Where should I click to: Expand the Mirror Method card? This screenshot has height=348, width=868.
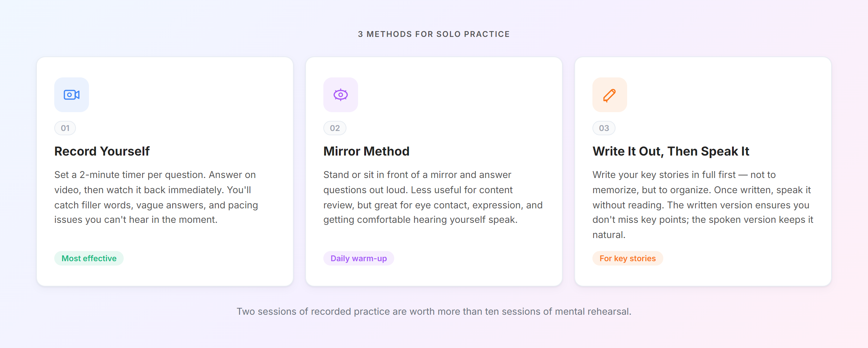point(434,170)
